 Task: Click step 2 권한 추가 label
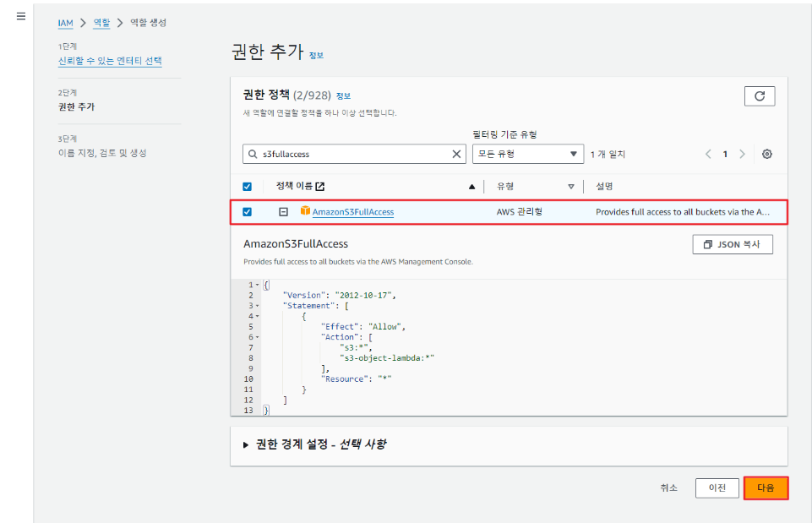77,106
